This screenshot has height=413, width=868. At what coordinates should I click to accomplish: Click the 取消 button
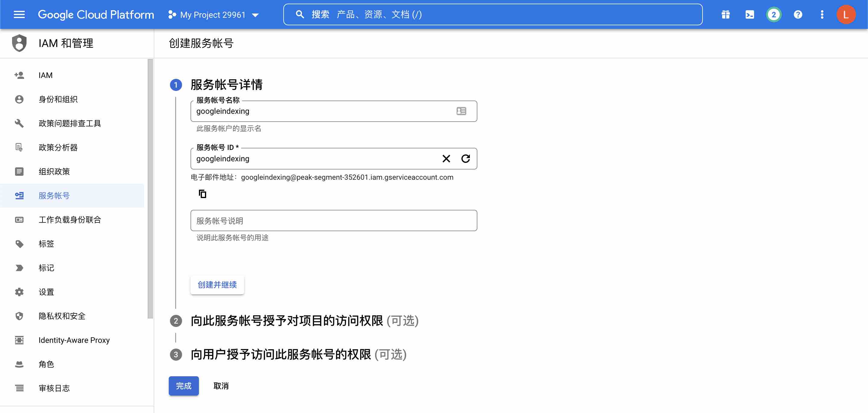click(x=221, y=386)
